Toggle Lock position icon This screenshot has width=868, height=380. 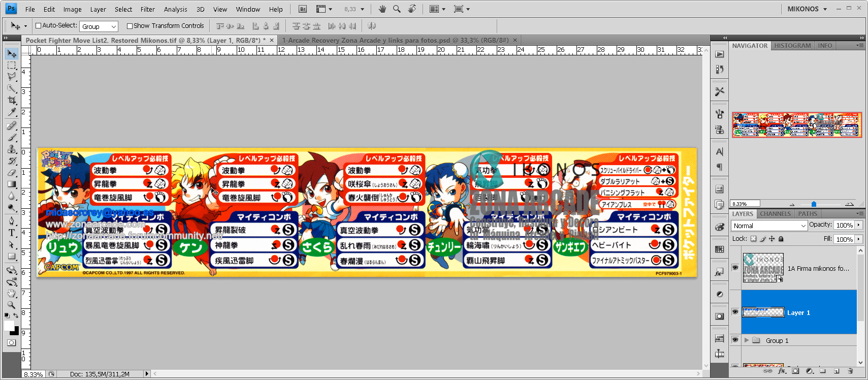tap(772, 239)
